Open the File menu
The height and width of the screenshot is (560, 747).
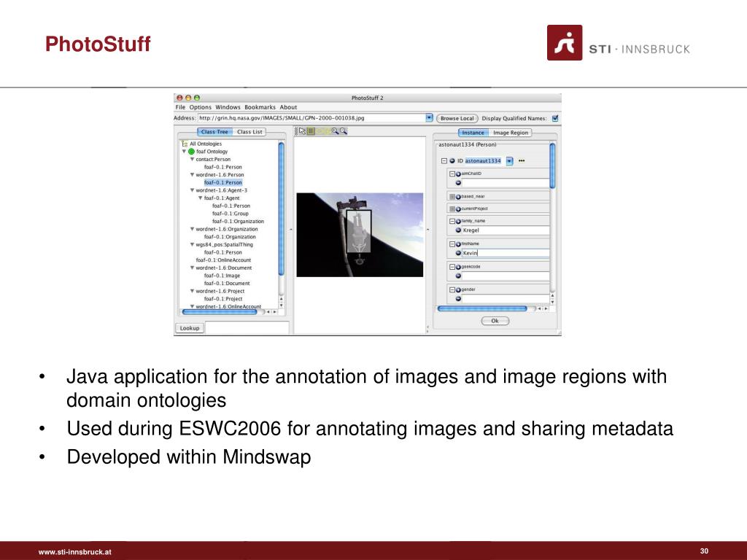pyautogui.click(x=180, y=107)
